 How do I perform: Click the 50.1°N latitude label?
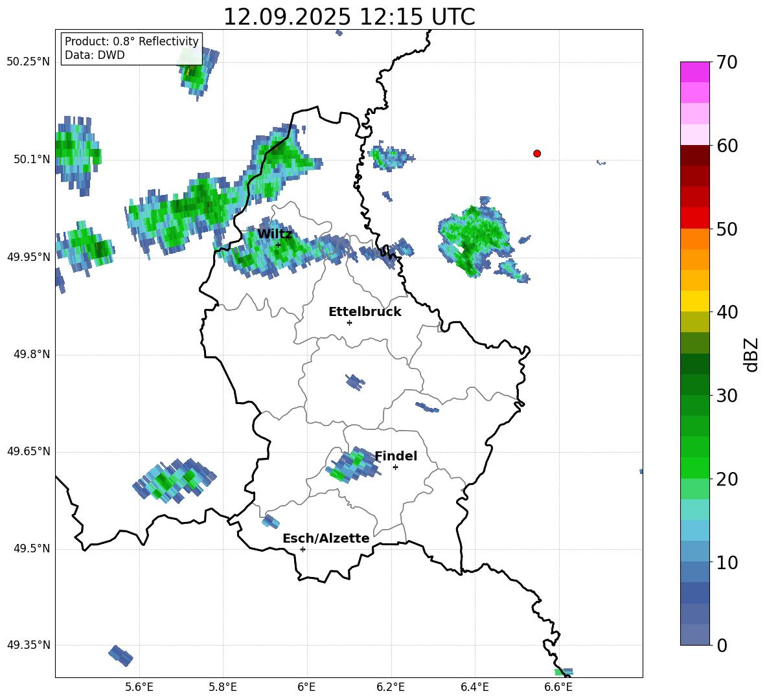(31, 159)
